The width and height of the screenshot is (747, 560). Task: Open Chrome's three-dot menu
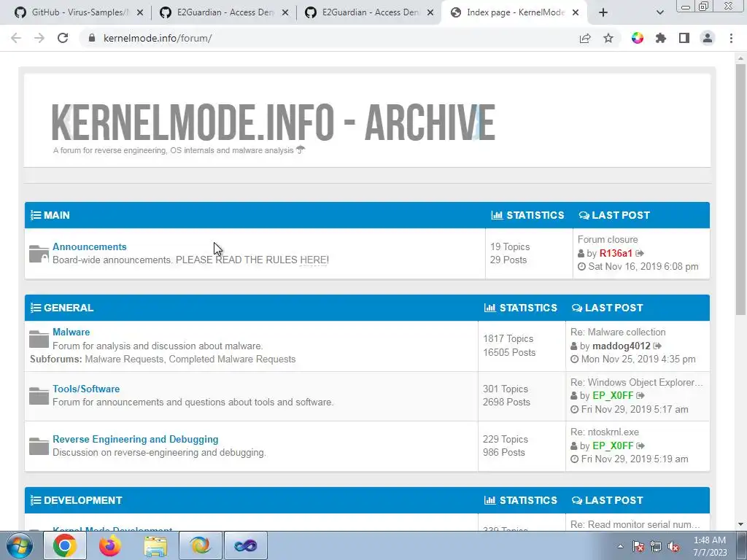(731, 38)
